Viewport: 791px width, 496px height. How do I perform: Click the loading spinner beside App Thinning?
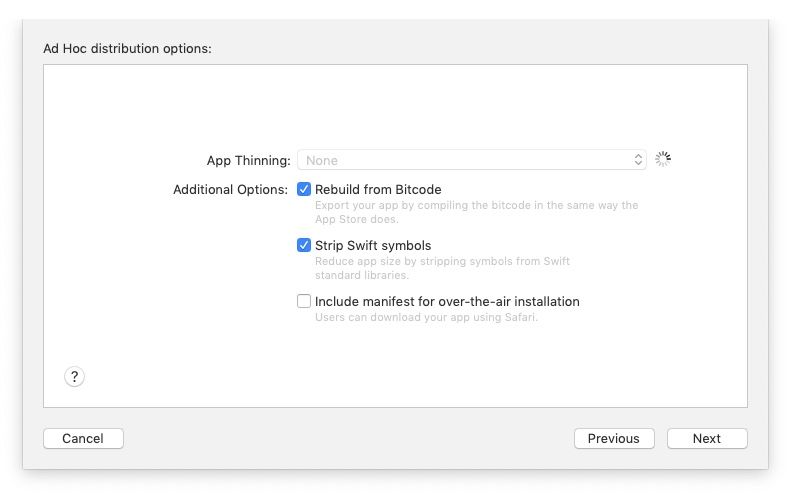point(663,159)
